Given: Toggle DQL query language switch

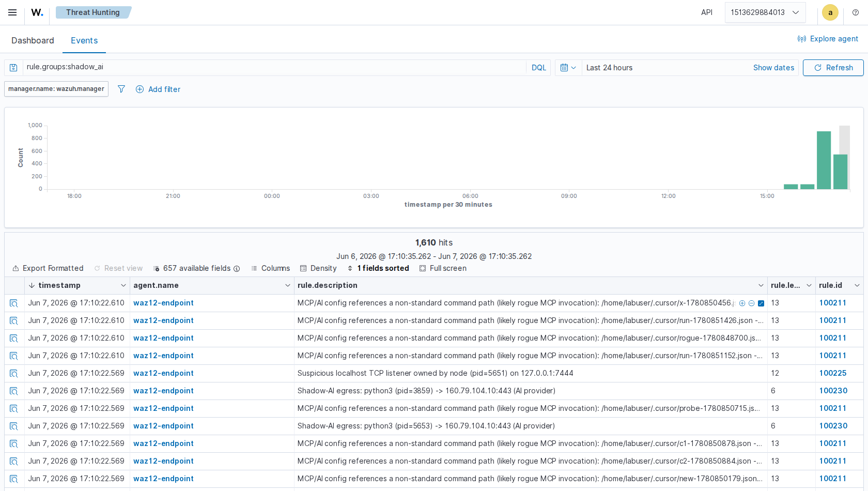Looking at the screenshot, I should click(x=538, y=68).
